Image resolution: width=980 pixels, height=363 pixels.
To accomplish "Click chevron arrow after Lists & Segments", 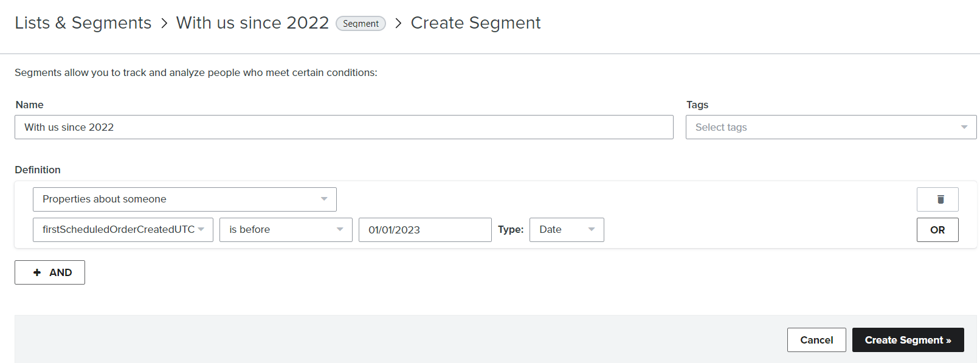I will (x=164, y=23).
